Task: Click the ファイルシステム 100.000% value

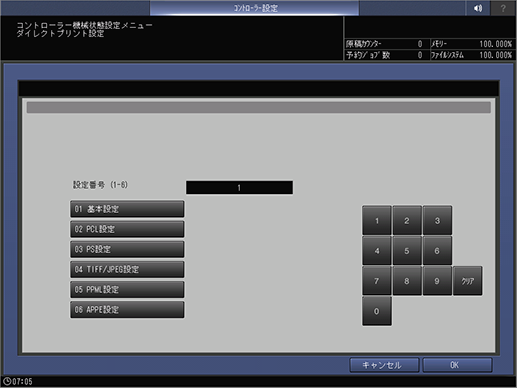Action: coord(496,55)
